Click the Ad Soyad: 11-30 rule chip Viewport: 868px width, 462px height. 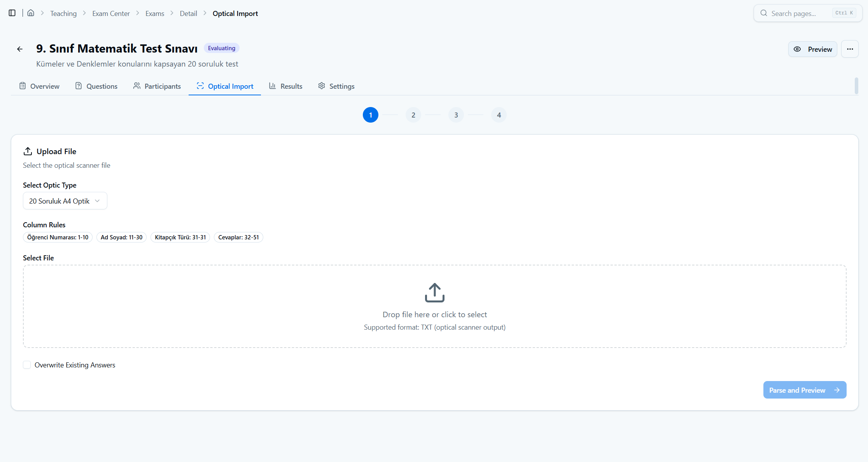tap(121, 237)
